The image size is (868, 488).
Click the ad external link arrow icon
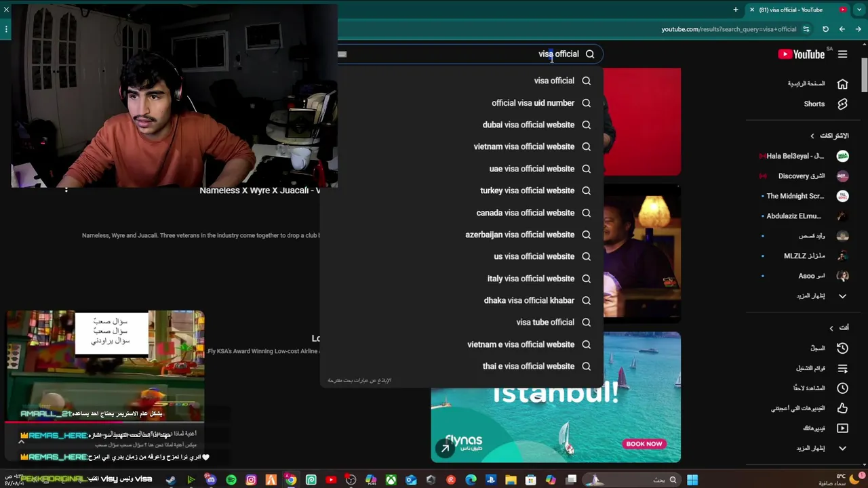[x=445, y=448]
